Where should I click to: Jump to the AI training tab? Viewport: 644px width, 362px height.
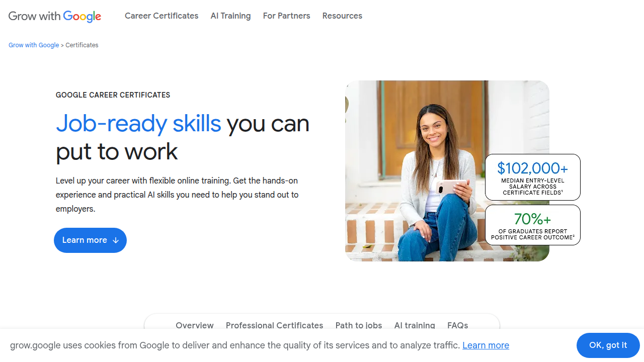click(x=415, y=325)
